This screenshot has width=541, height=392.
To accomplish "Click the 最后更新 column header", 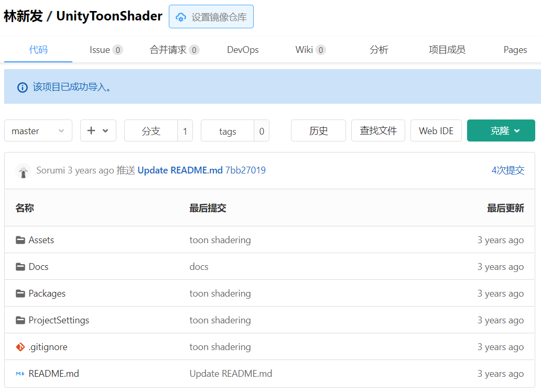I will point(505,208).
